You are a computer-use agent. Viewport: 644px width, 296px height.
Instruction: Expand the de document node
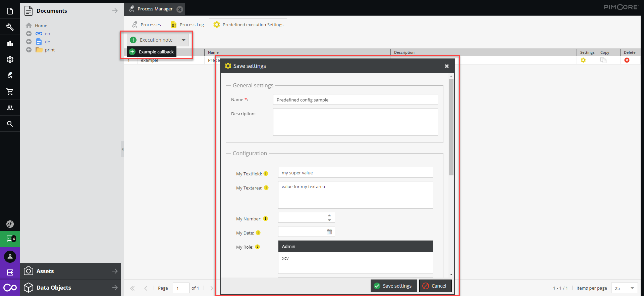click(x=29, y=42)
